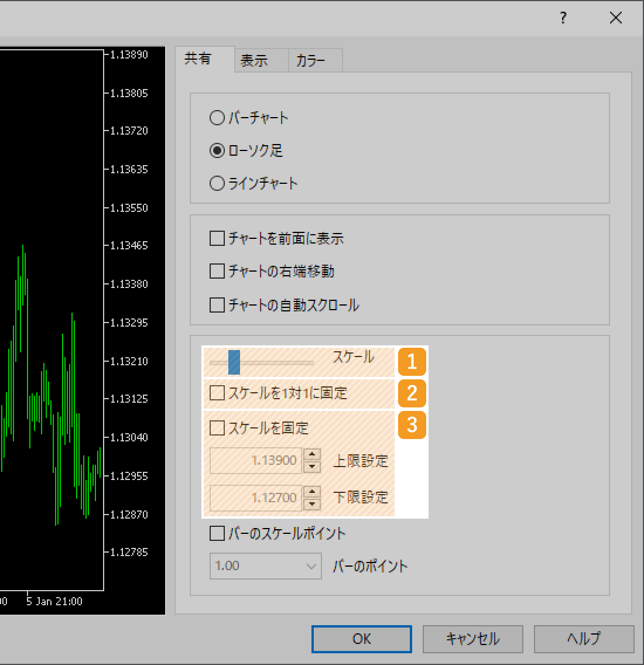
Task: Click the 下限設定 value field 1.12700
Action: [256, 498]
